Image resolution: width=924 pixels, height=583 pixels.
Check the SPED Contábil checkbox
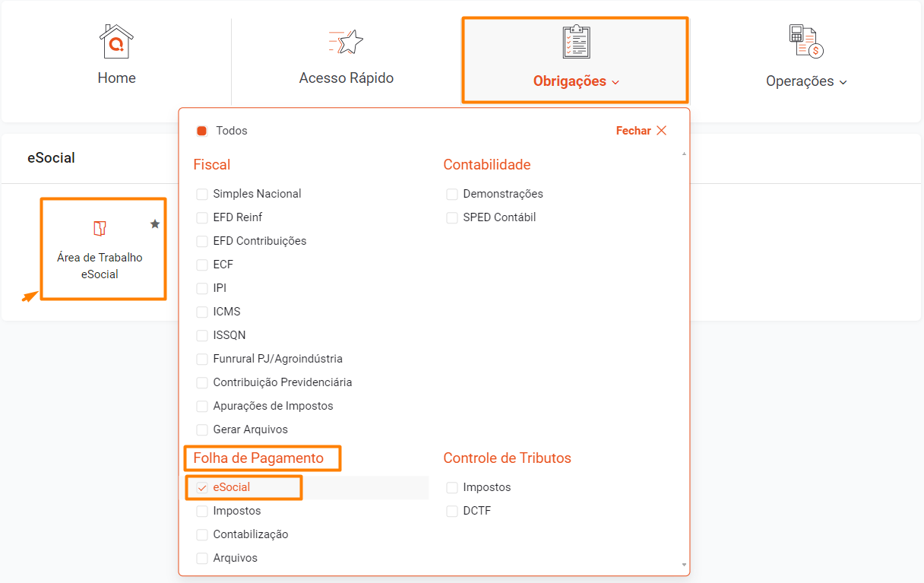coord(452,217)
